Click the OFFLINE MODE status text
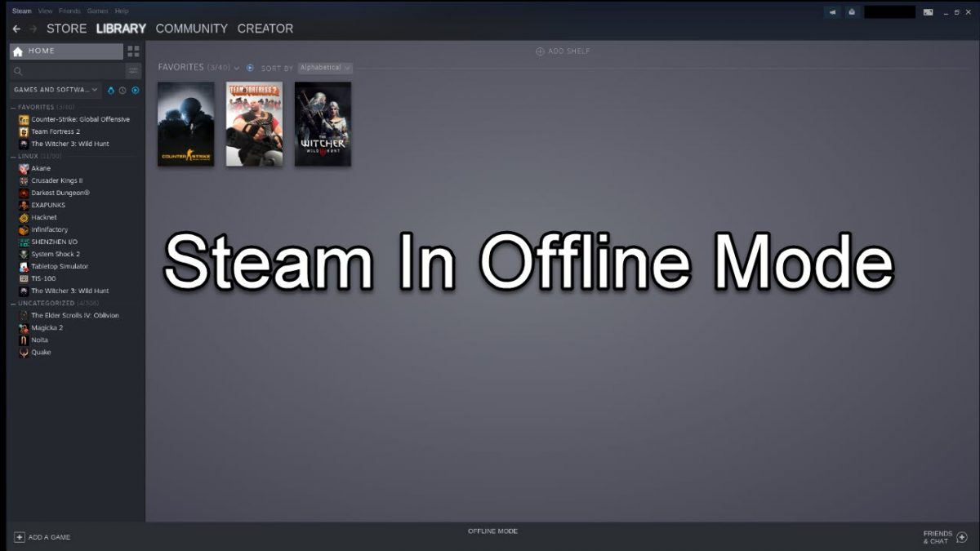The width and height of the screenshot is (980, 551). pyautogui.click(x=492, y=531)
